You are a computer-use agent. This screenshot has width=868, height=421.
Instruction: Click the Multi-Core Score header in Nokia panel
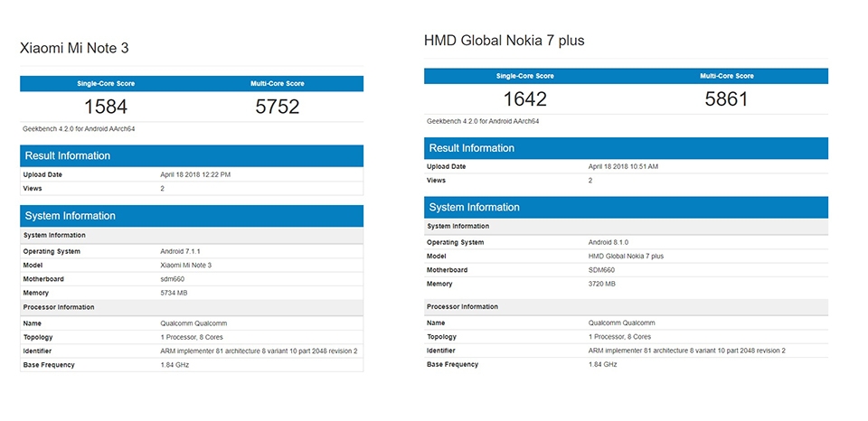click(x=726, y=77)
